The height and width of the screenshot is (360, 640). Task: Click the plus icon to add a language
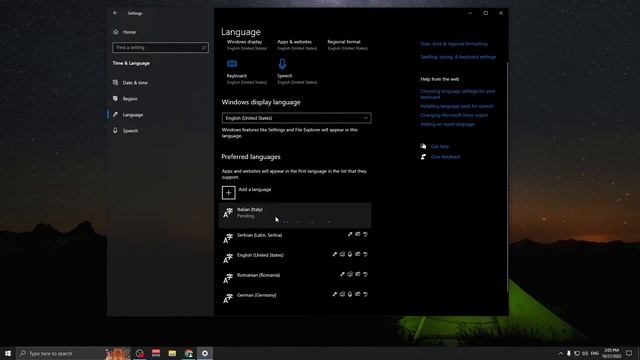[x=229, y=193]
